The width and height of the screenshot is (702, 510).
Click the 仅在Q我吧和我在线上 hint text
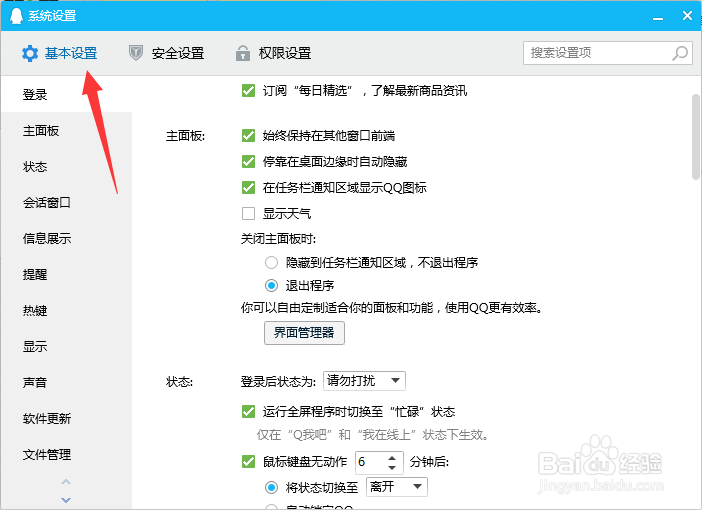point(373,435)
